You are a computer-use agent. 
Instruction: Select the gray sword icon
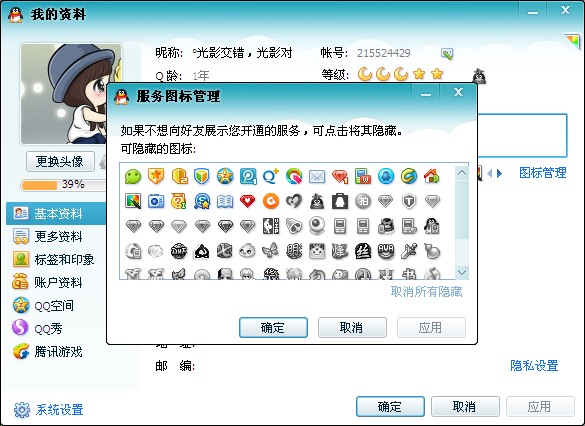tap(409, 251)
